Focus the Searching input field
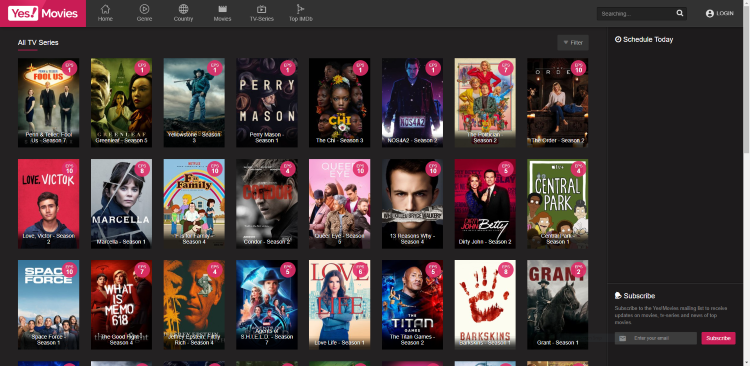Viewport: 750px width, 366px height. [636, 13]
